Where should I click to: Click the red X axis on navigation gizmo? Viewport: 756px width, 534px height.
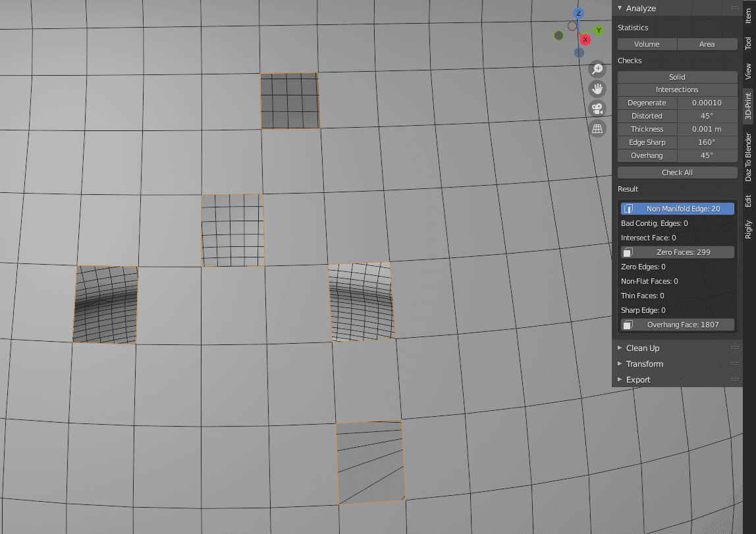(x=585, y=40)
